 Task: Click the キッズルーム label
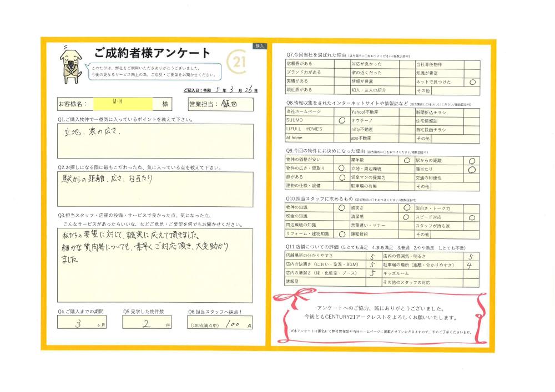click(396, 273)
